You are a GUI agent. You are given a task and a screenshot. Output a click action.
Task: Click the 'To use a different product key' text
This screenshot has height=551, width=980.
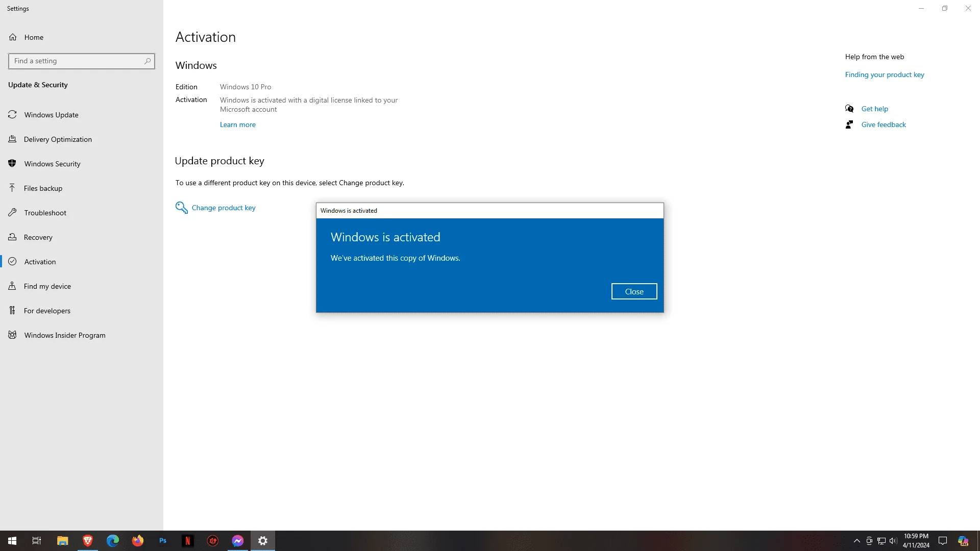pos(290,183)
